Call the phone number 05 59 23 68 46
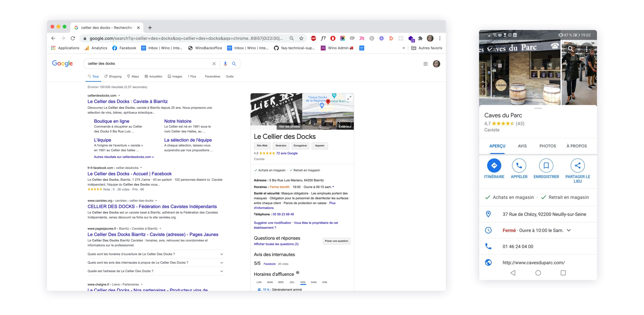 (283, 214)
